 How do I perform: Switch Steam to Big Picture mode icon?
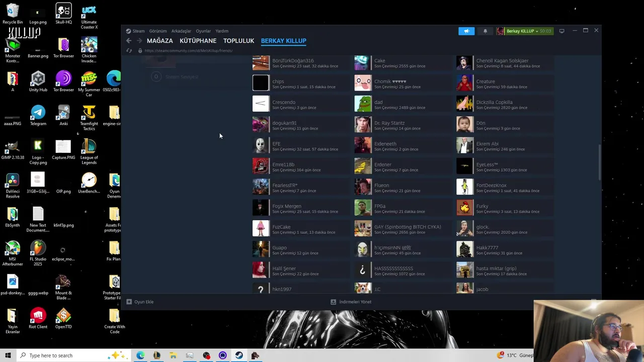click(561, 31)
